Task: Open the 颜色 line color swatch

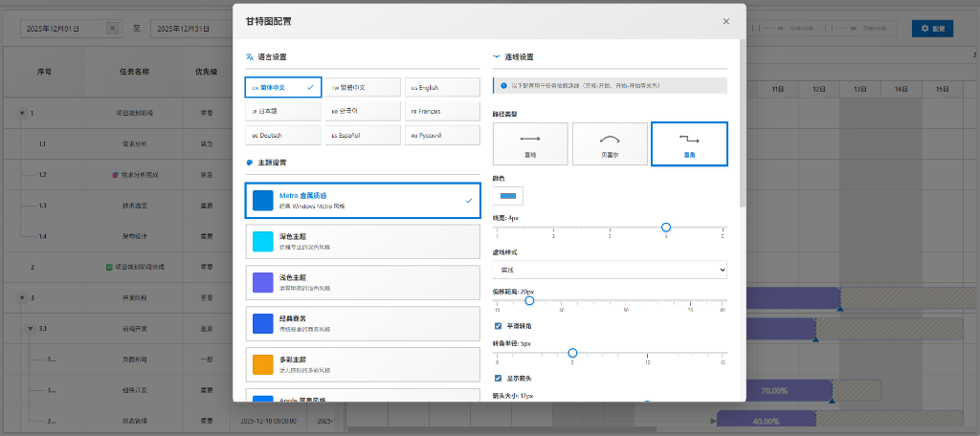Action: 507,196
